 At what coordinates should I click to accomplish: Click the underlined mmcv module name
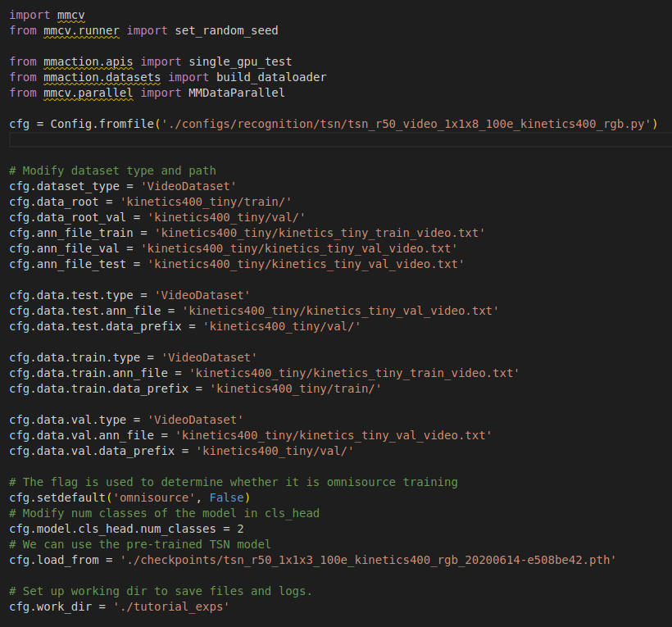70,15
